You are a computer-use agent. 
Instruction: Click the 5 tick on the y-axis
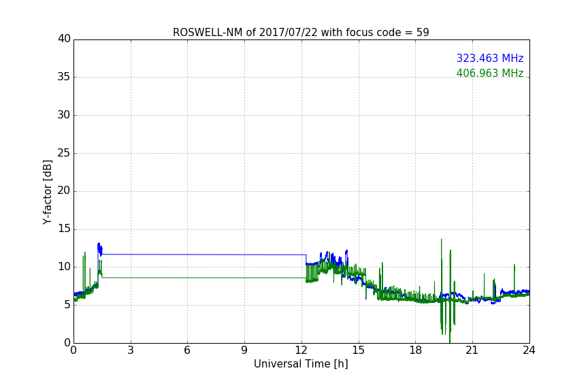(67, 305)
